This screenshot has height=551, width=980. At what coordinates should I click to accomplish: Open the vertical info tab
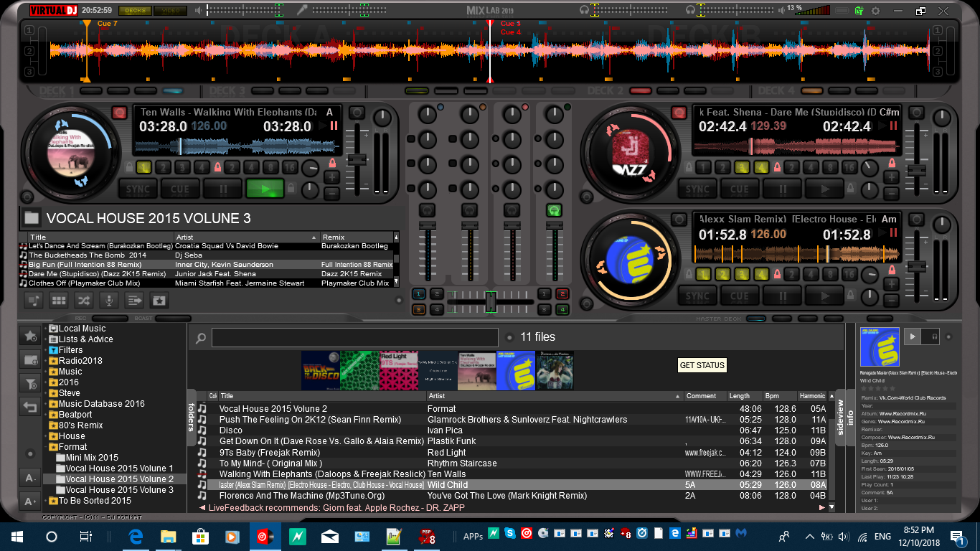(851, 418)
